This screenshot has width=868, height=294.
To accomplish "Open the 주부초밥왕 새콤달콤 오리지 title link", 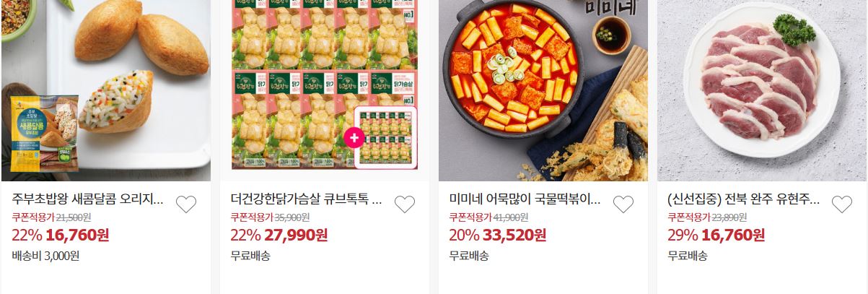I will (x=88, y=199).
